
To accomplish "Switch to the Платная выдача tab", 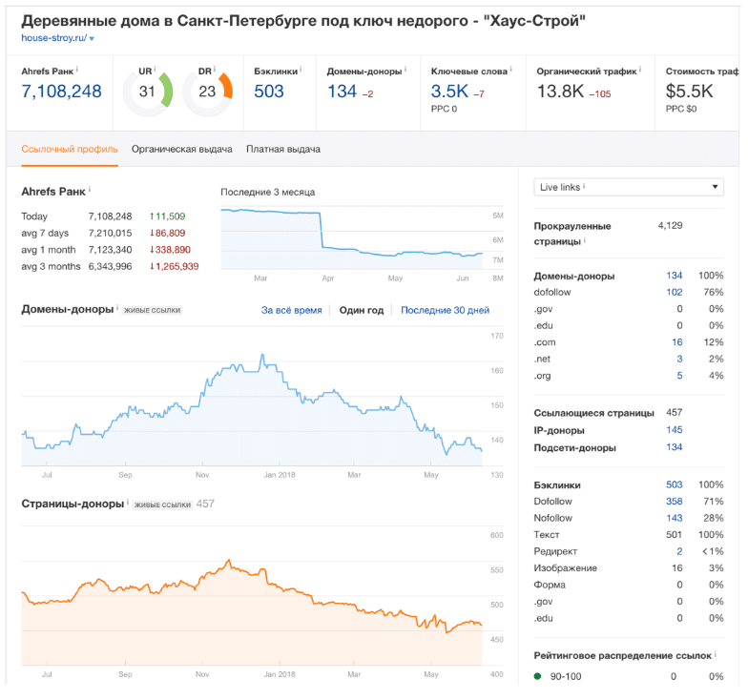I will 282,149.
